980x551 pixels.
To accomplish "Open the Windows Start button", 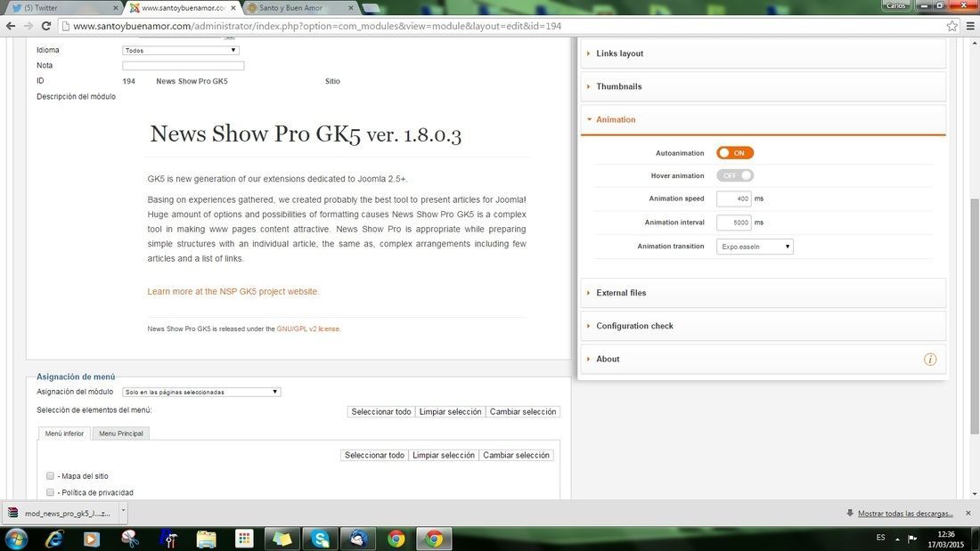I will (16, 539).
